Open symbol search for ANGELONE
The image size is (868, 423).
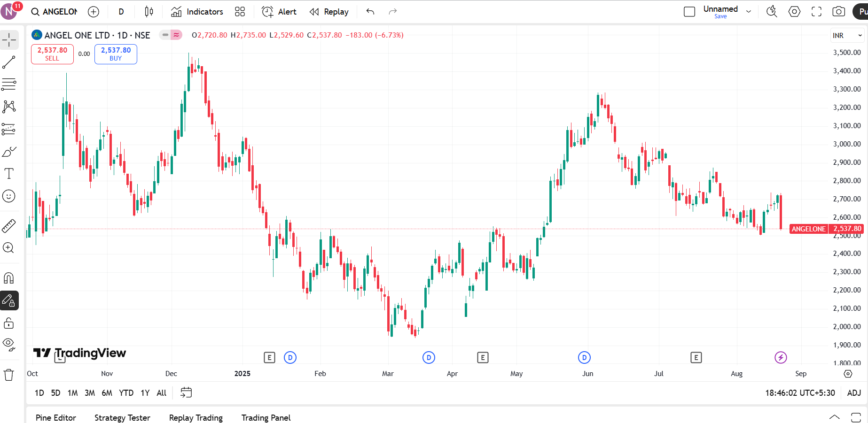tap(55, 12)
